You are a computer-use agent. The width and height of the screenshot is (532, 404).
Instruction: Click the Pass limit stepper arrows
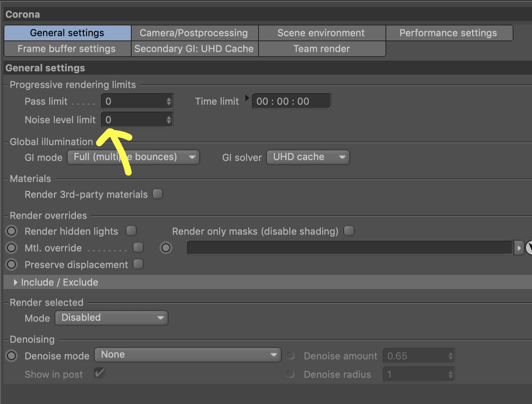pyautogui.click(x=169, y=101)
